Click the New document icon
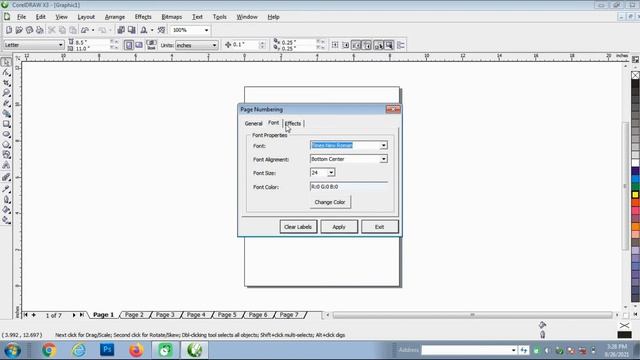640x360 pixels. pyautogui.click(x=9, y=30)
